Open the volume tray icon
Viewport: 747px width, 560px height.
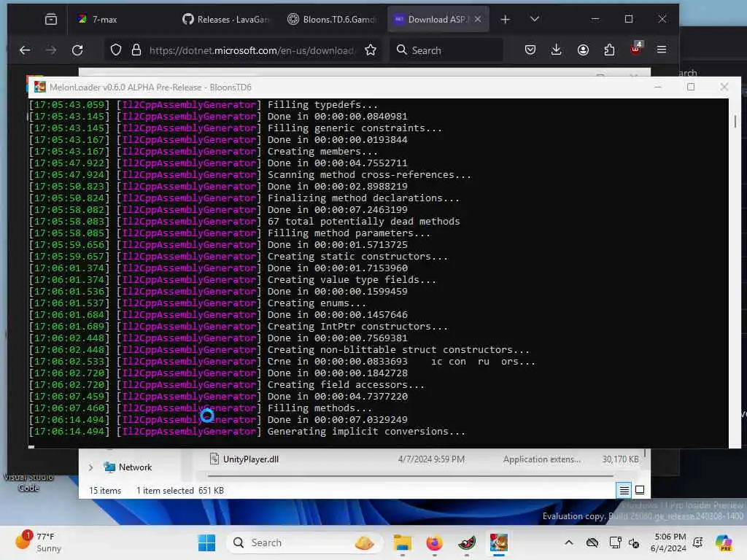click(x=634, y=543)
